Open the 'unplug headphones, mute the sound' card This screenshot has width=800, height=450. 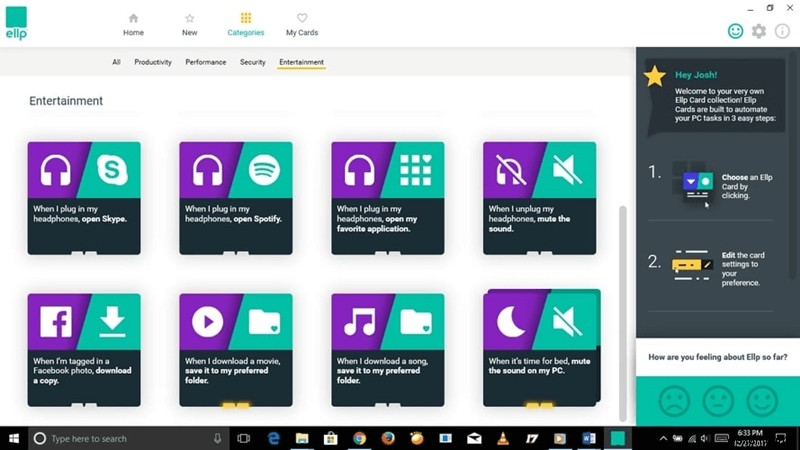tap(539, 198)
